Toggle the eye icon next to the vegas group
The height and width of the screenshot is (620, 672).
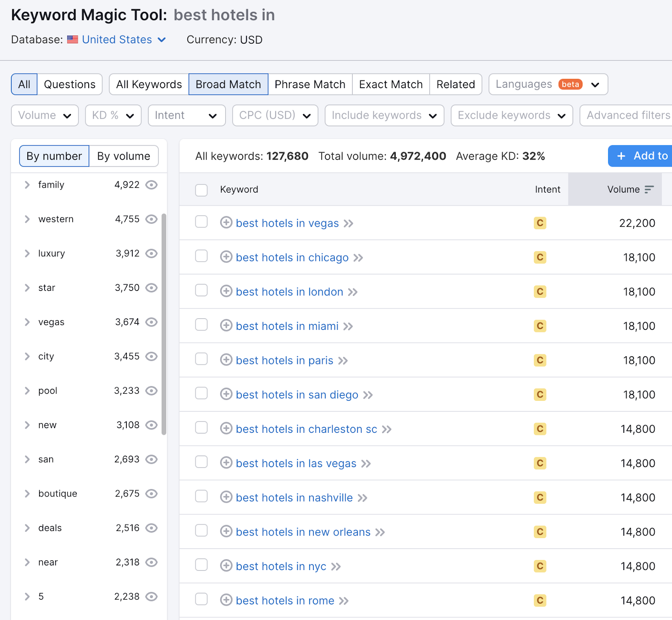point(152,322)
